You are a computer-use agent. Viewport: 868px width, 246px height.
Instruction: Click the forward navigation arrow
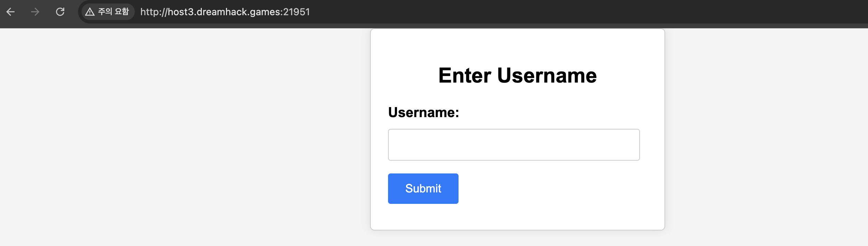click(x=35, y=12)
